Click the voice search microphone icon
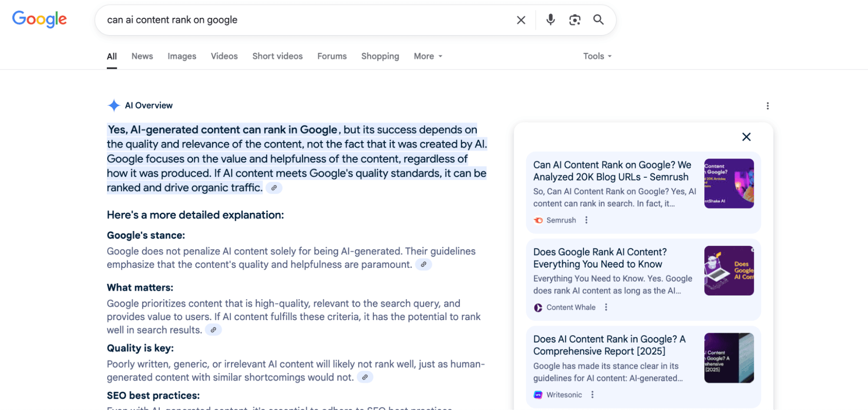 (550, 20)
